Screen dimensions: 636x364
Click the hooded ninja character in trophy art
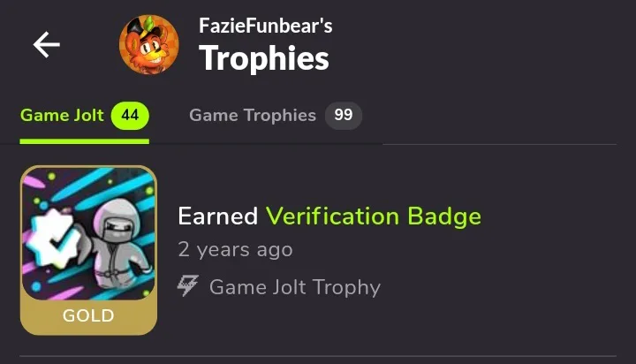(x=119, y=245)
